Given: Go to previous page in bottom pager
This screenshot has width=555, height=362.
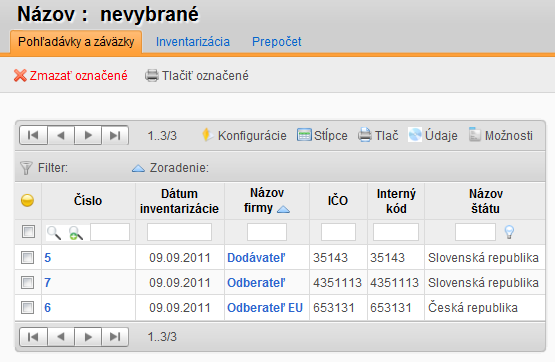Looking at the screenshot, I should pyautogui.click(x=61, y=337).
